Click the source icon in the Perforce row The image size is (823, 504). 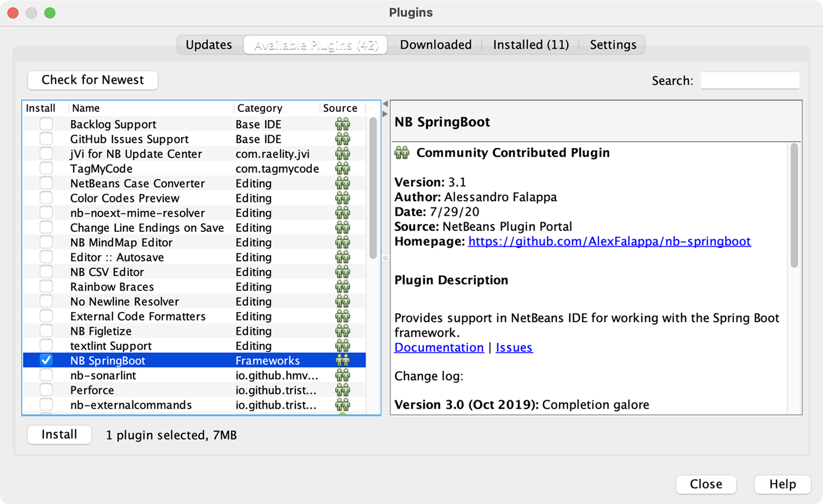(x=342, y=390)
